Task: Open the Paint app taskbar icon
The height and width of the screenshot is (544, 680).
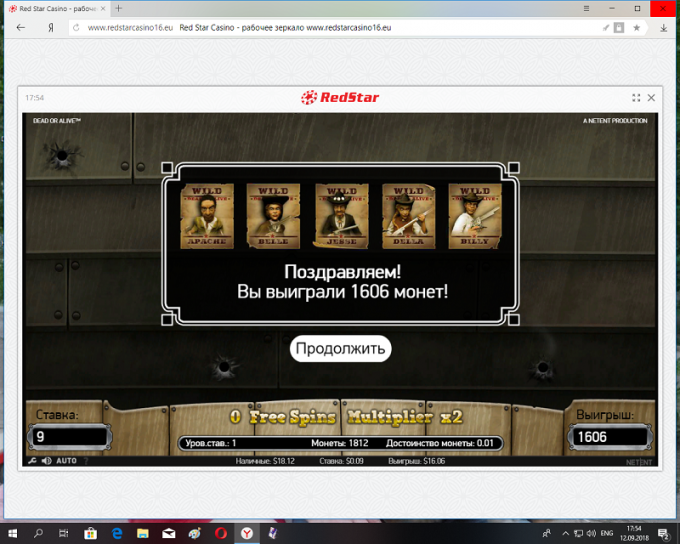Action: tap(195, 533)
